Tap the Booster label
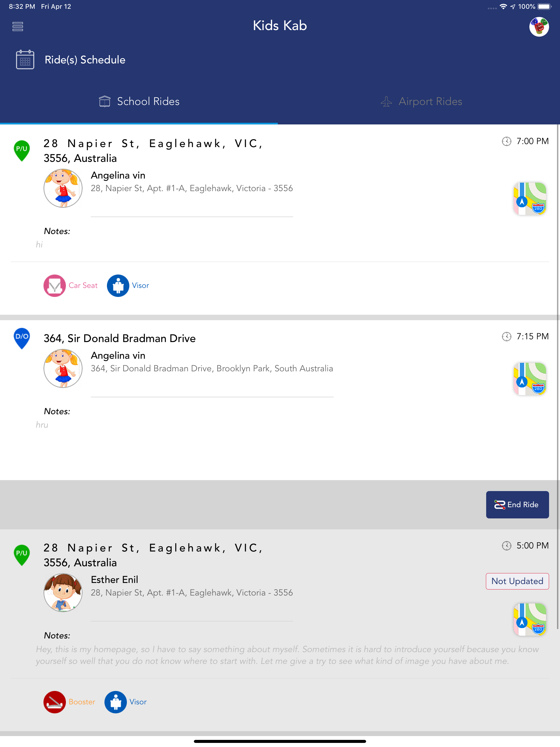This screenshot has width=560, height=747. pos(82,702)
